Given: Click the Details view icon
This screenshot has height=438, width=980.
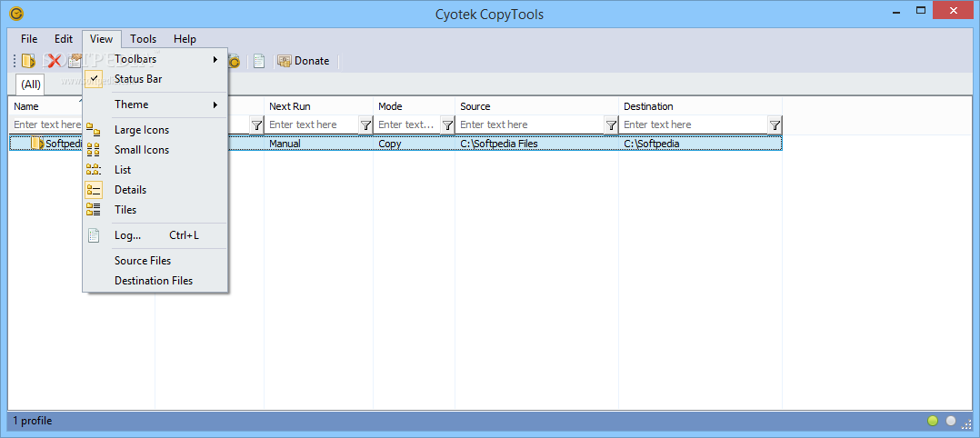Looking at the screenshot, I should 93,190.
